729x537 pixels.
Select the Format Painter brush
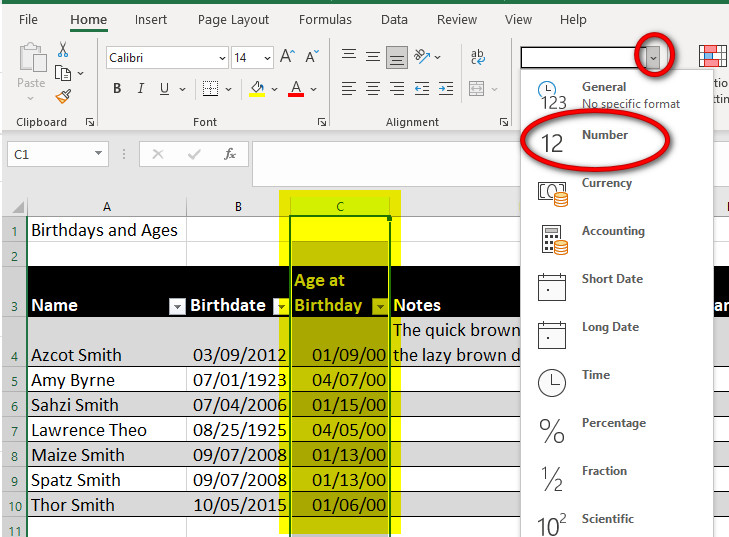(x=63, y=97)
